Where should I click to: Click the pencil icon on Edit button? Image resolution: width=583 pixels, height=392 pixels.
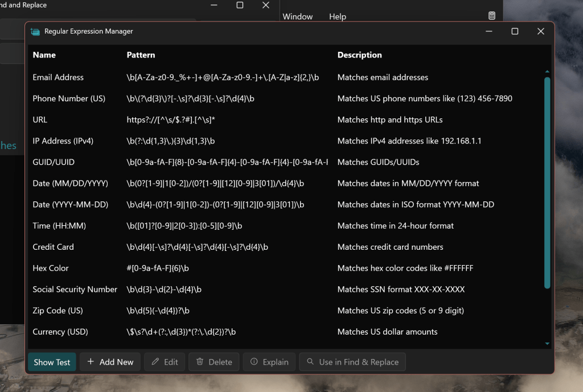[155, 362]
